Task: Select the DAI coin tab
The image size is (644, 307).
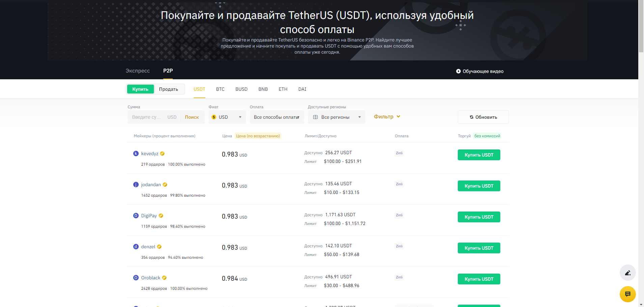Action: [302, 89]
